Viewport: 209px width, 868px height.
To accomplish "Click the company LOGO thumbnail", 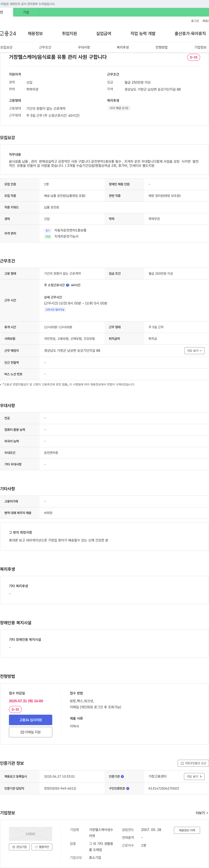I will click(31, 834).
